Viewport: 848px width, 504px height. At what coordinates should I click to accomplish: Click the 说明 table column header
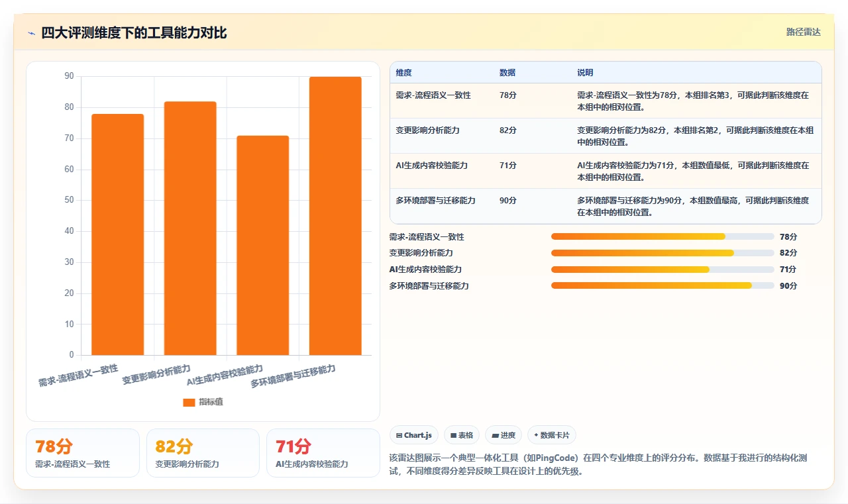585,72
